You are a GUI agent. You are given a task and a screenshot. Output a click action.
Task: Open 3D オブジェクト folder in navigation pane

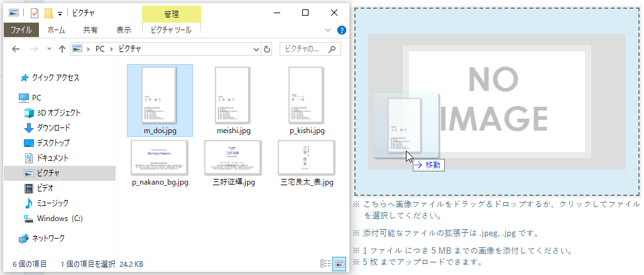(x=52, y=112)
